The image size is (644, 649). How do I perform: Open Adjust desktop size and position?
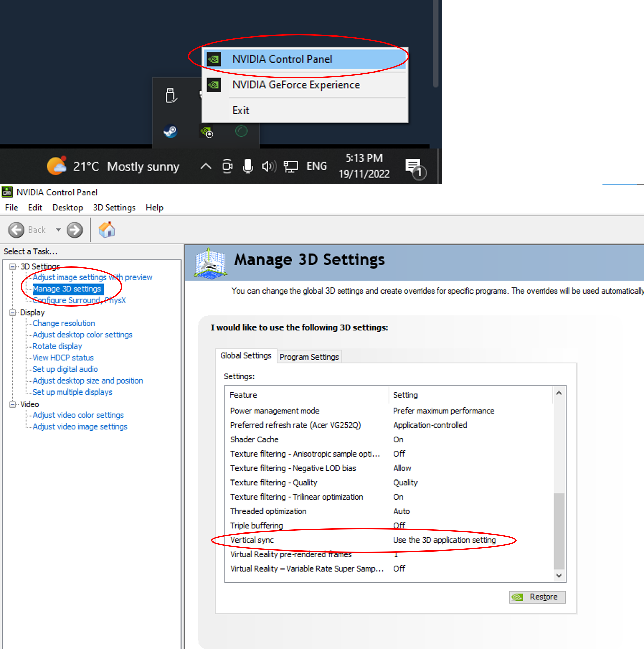(x=88, y=381)
